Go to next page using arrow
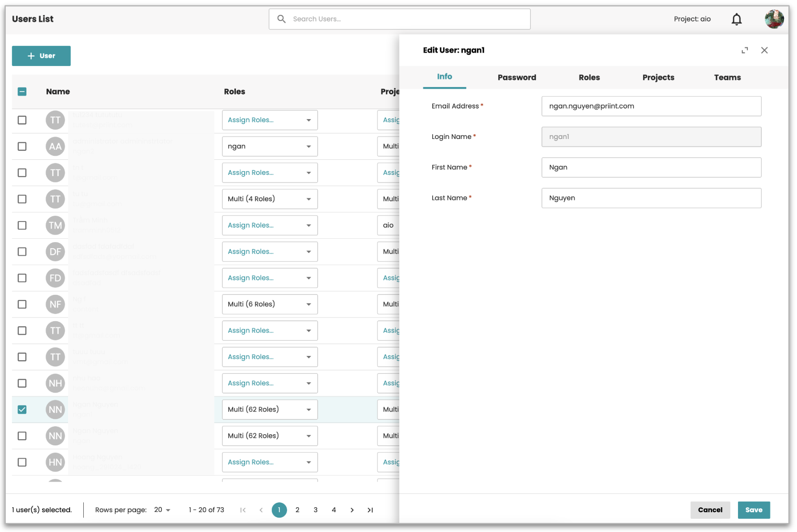This screenshot has height=532, width=797. [352, 510]
